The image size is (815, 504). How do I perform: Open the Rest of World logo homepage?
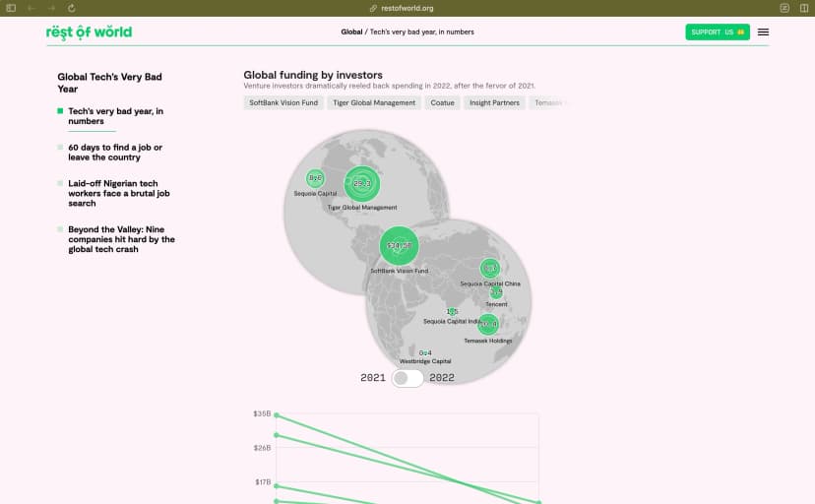[89, 32]
